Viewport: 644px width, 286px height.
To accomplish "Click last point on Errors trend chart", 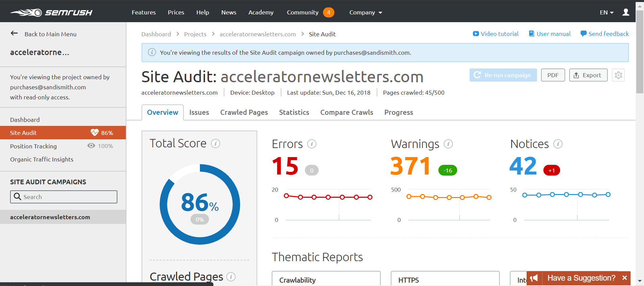I will click(x=370, y=197).
